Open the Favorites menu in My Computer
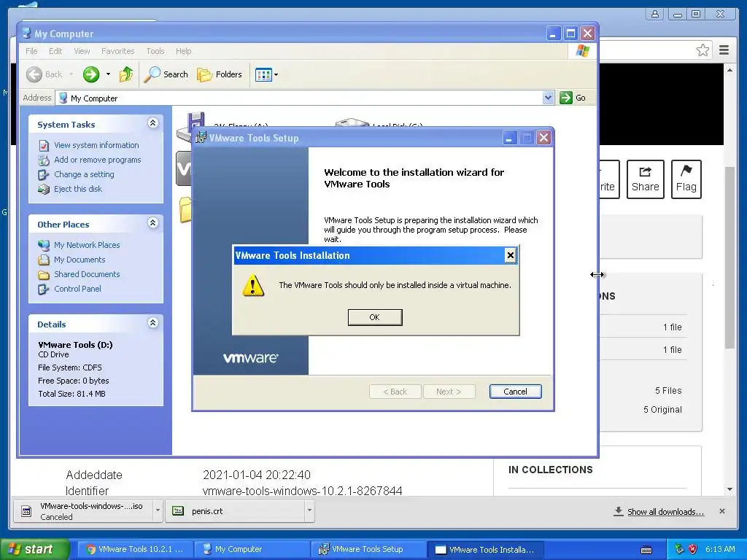 (117, 51)
